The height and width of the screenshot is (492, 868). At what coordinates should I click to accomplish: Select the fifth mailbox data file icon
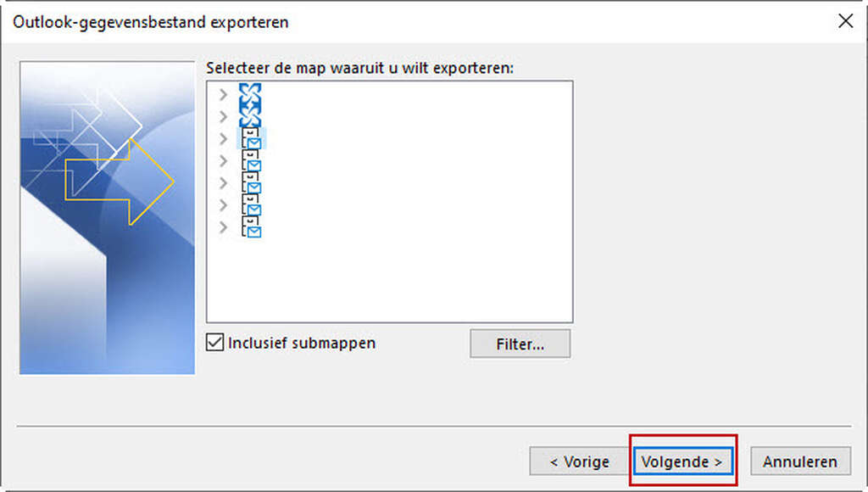pos(251,183)
